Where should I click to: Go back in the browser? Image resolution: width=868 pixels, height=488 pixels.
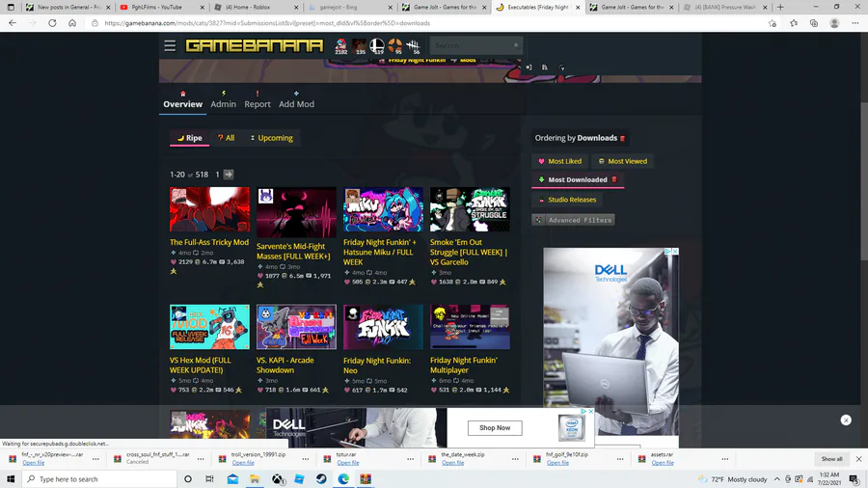point(13,23)
